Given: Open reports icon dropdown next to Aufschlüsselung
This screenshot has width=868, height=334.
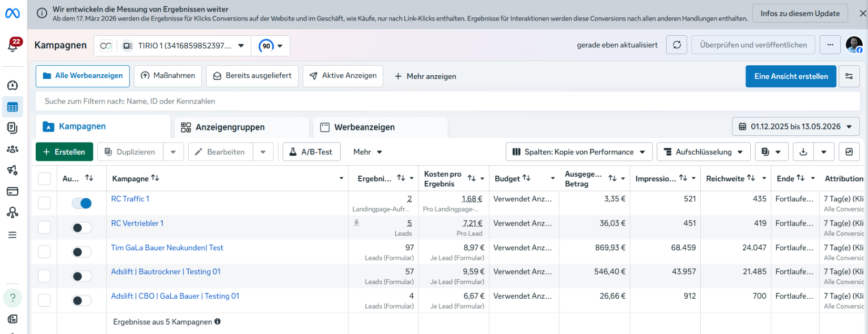Looking at the screenshot, I should click(771, 152).
